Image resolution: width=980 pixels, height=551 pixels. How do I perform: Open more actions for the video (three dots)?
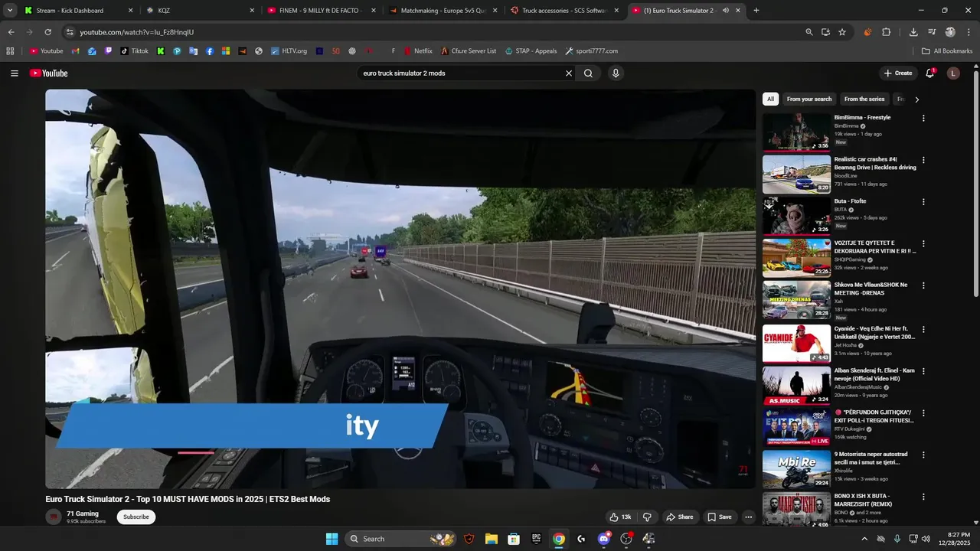click(749, 517)
